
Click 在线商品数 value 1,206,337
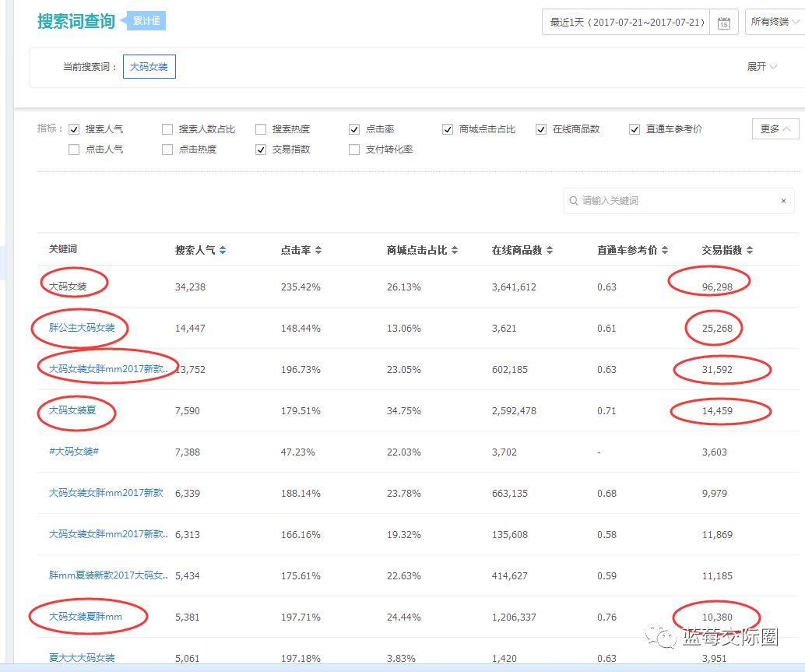tap(514, 617)
